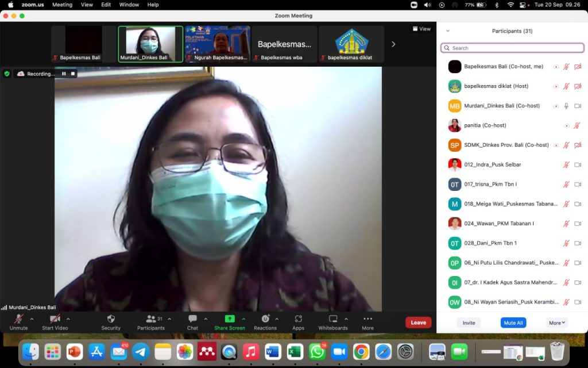Expand arrow next to Whiteboards button
The height and width of the screenshot is (368, 588).
coord(346,319)
